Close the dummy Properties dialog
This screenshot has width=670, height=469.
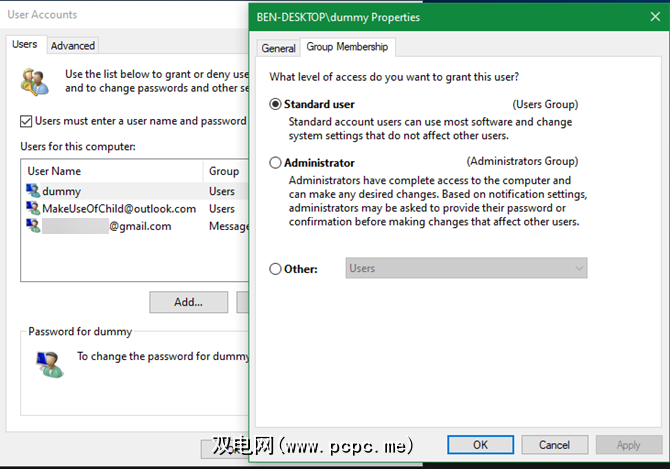655,17
